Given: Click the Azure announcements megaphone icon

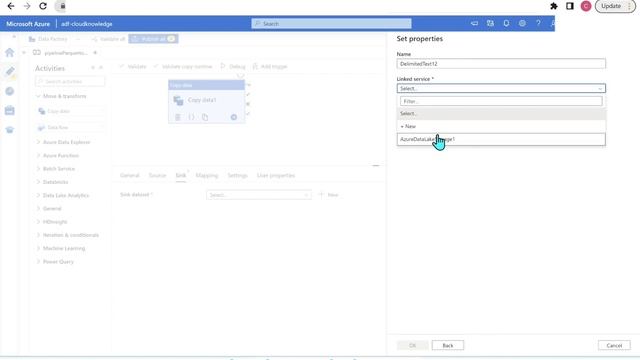Looking at the screenshot, I should 474,24.
